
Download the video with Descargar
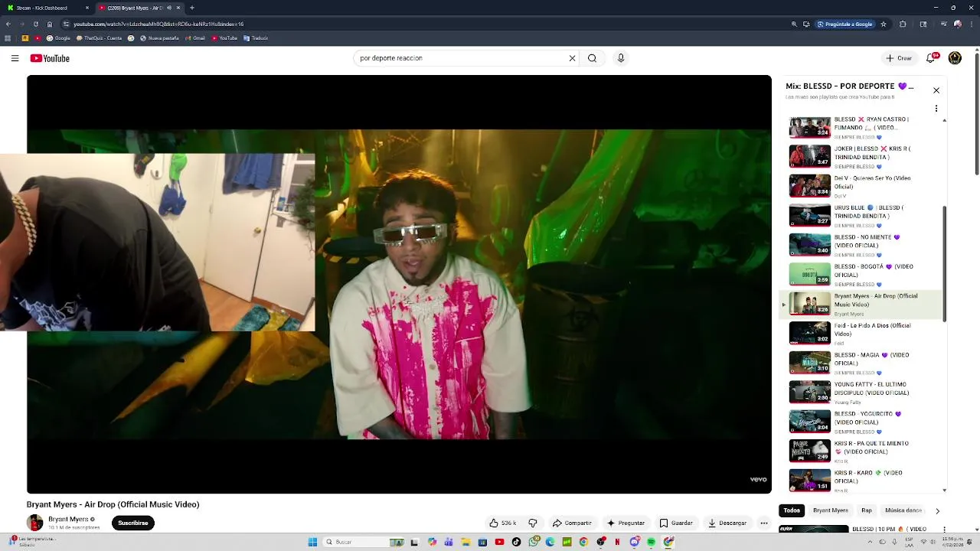click(727, 523)
